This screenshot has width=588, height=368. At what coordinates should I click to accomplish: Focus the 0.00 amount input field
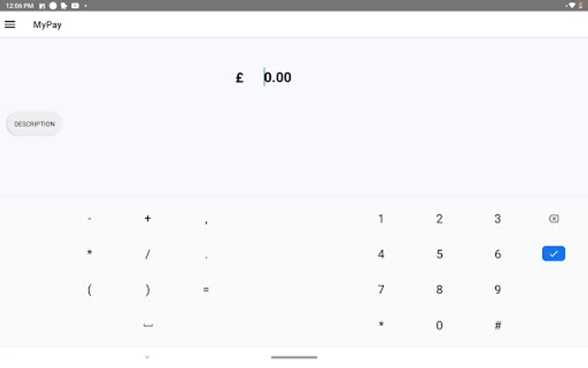[278, 77]
